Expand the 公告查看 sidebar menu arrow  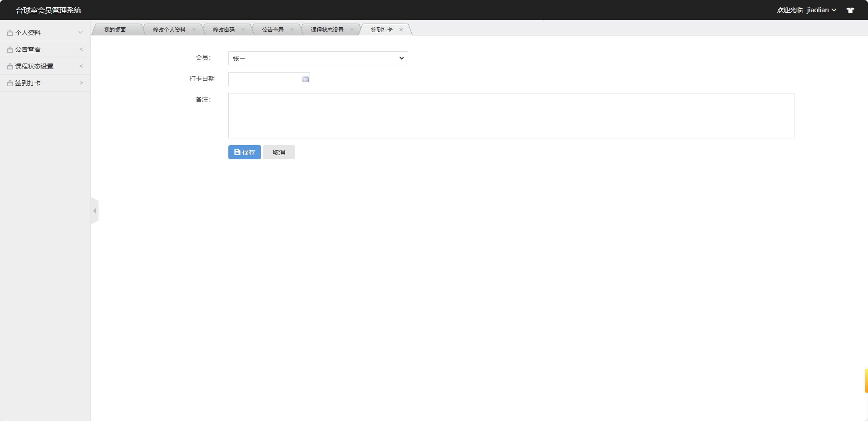pyautogui.click(x=81, y=49)
